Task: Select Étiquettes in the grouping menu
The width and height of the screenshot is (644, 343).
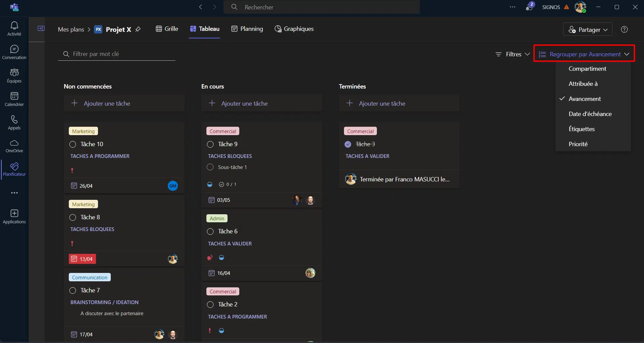Action: click(x=582, y=129)
